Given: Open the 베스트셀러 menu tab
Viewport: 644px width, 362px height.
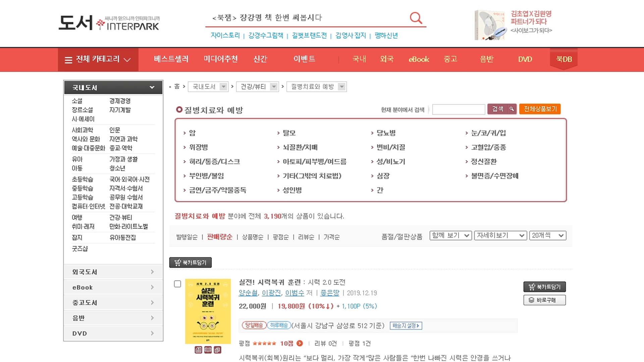Looking at the screenshot, I should coord(171,59).
